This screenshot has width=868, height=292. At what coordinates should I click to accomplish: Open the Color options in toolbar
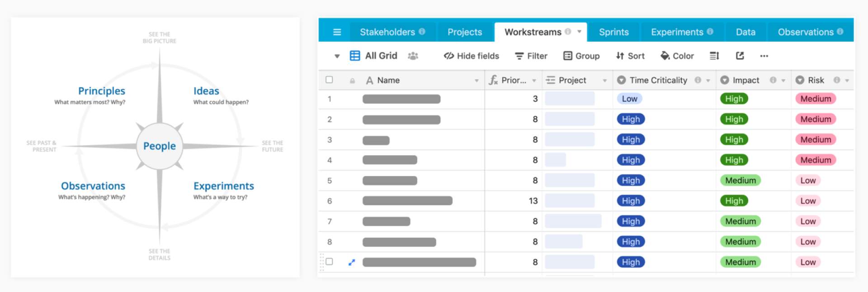(677, 56)
